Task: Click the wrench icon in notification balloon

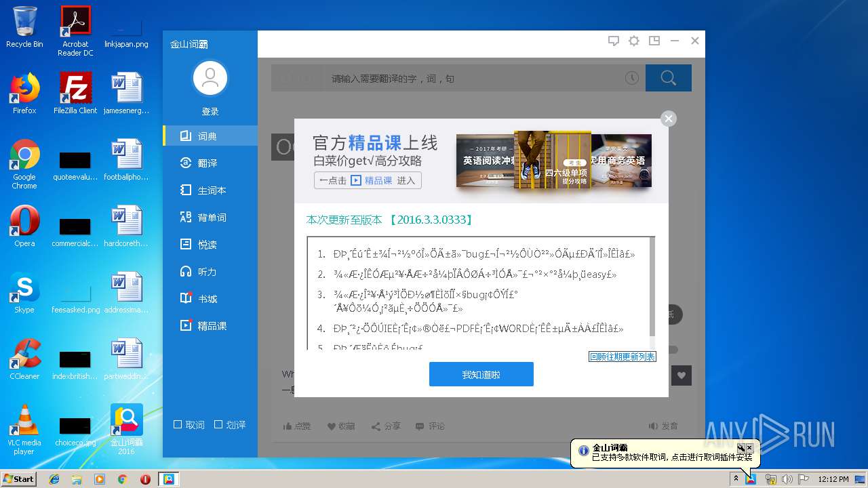Action: coord(741,448)
